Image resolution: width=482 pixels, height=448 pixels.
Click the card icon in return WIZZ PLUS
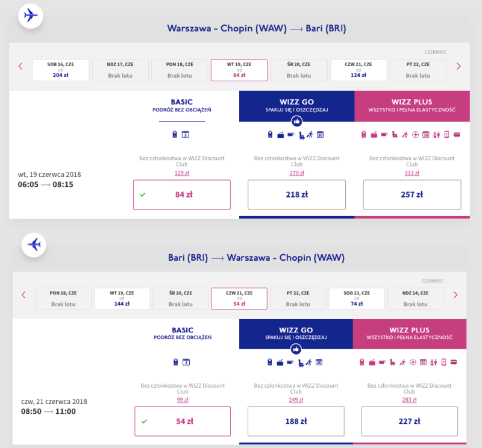(454, 362)
